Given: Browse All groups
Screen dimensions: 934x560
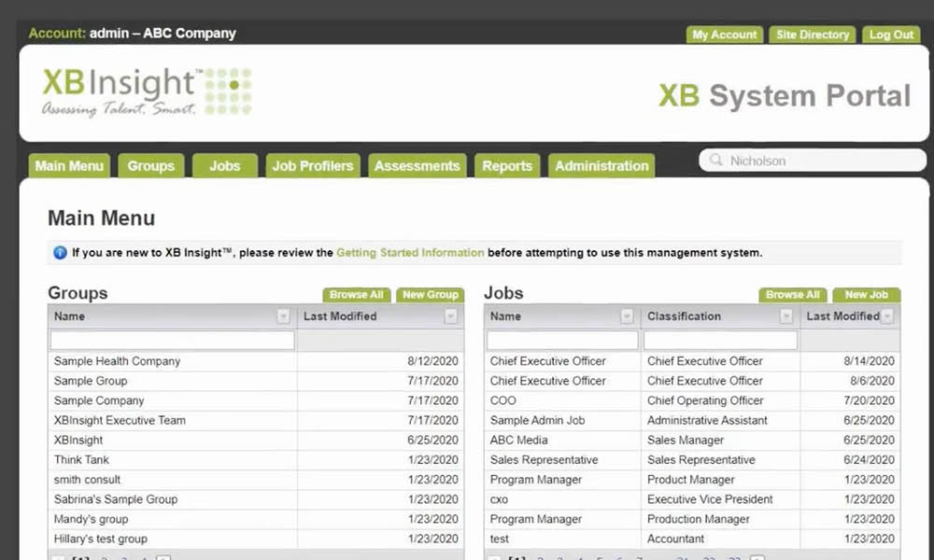Looking at the screenshot, I should click(356, 295).
